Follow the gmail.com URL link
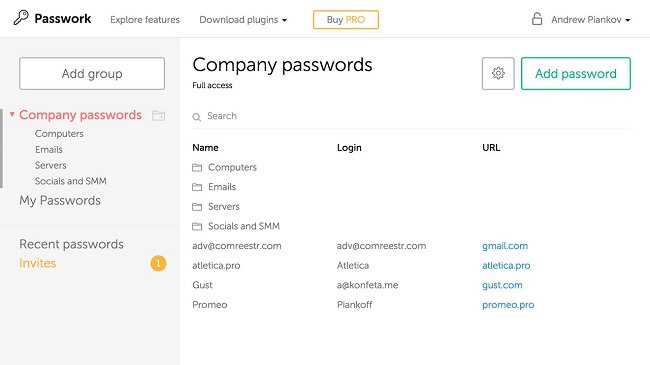This screenshot has width=650, height=365. click(x=505, y=246)
